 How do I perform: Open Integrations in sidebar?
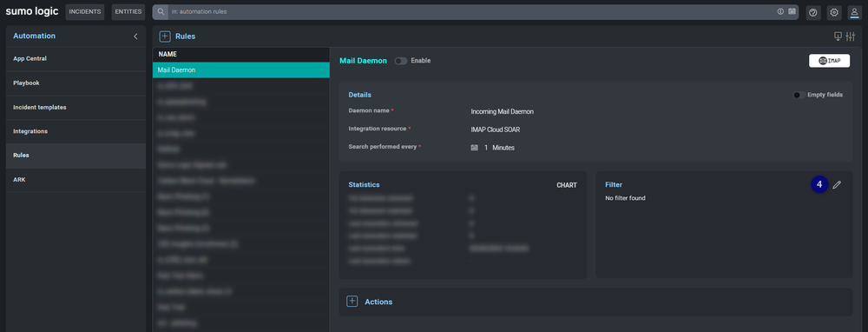tap(76, 131)
